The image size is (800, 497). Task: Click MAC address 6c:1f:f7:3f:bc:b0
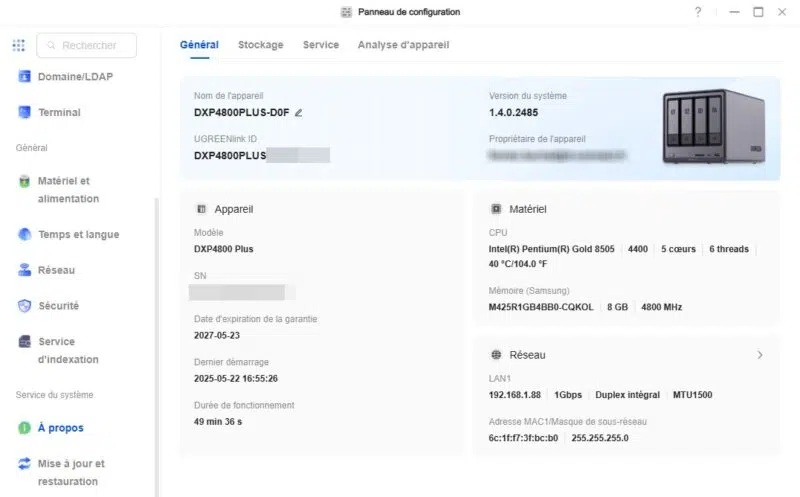523,438
